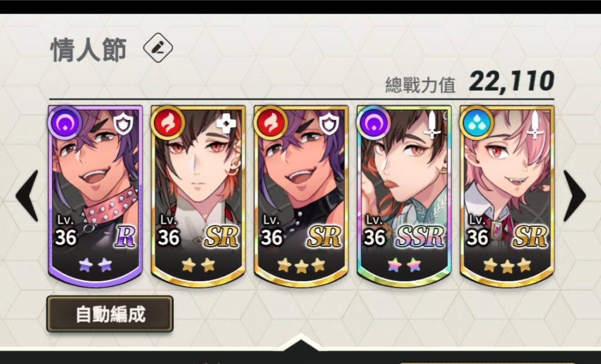Click the sword role icon on SSR card
Screen dimensions: 601x364
click(432, 124)
